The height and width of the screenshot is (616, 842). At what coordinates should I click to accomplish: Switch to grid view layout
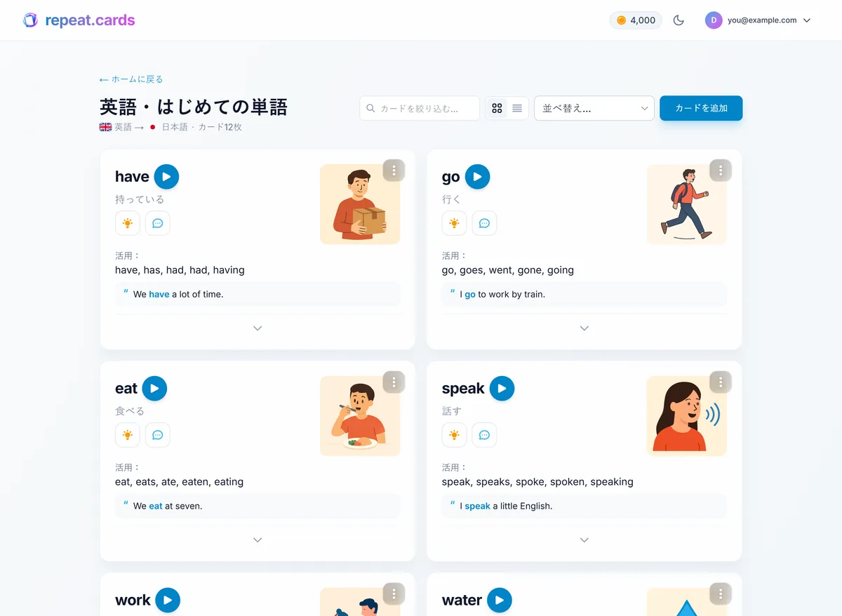pyautogui.click(x=497, y=108)
